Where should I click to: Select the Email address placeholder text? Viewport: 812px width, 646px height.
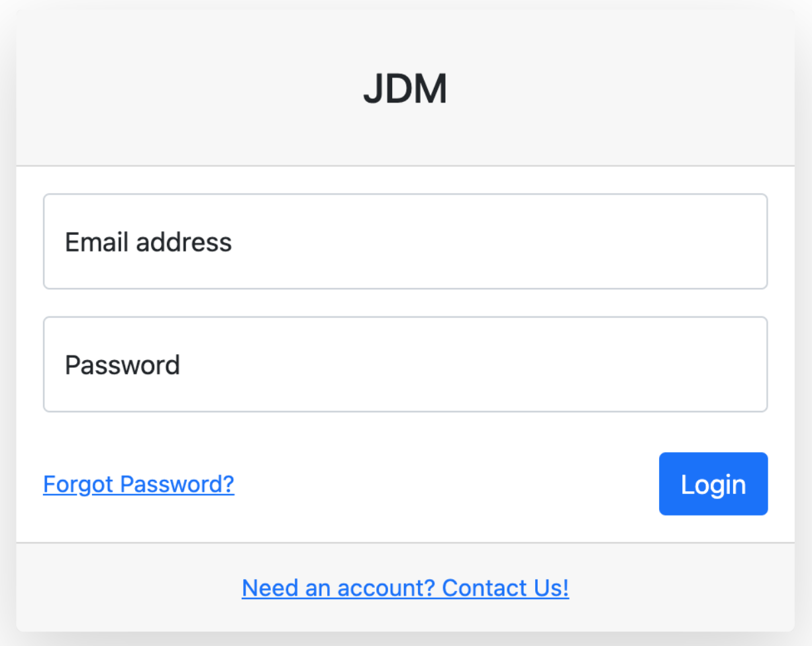(x=148, y=242)
